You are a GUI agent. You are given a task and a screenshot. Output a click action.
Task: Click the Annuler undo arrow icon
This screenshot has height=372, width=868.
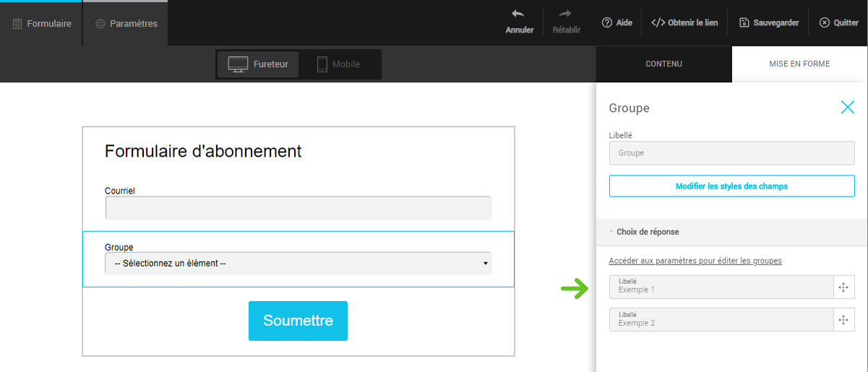(518, 14)
